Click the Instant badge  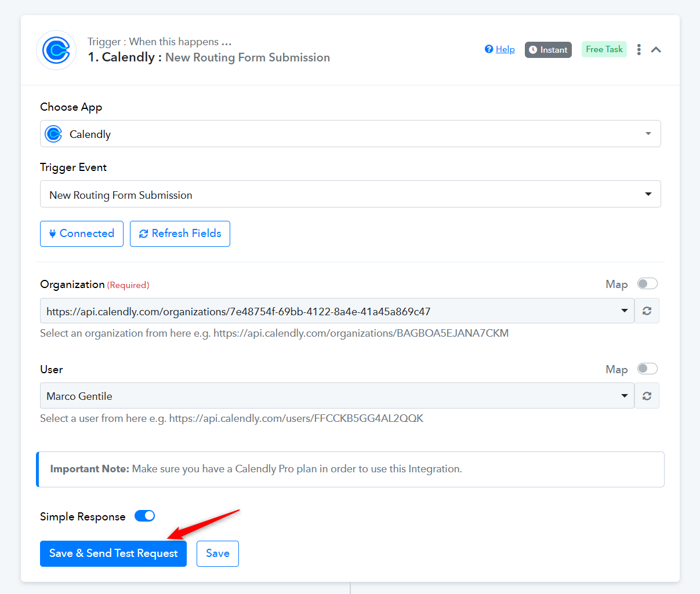548,50
